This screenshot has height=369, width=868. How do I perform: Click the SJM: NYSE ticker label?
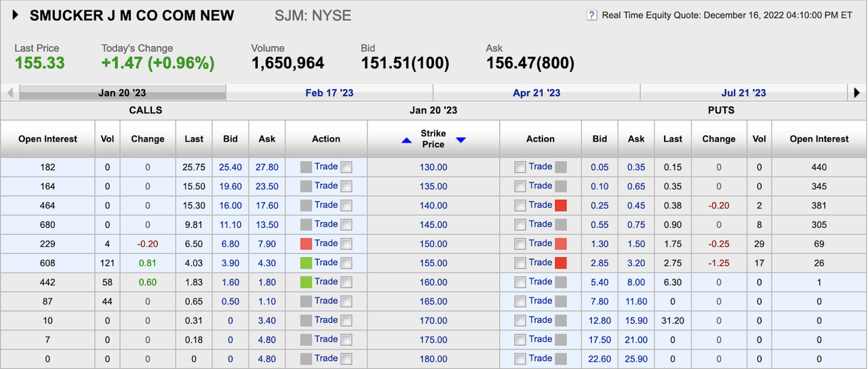tap(313, 15)
